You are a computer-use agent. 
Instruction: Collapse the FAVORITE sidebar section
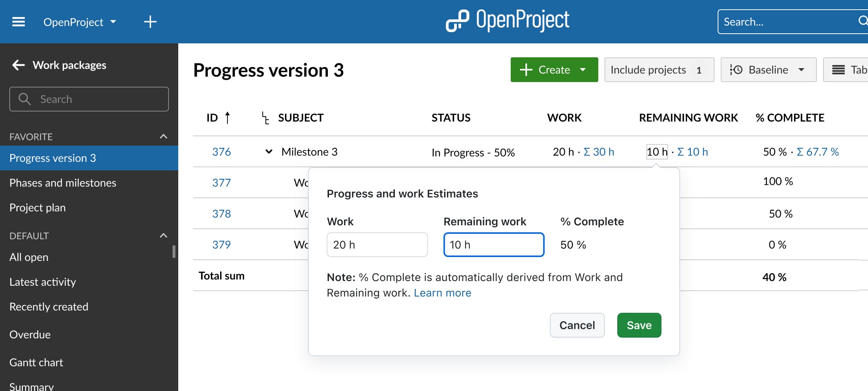point(163,136)
